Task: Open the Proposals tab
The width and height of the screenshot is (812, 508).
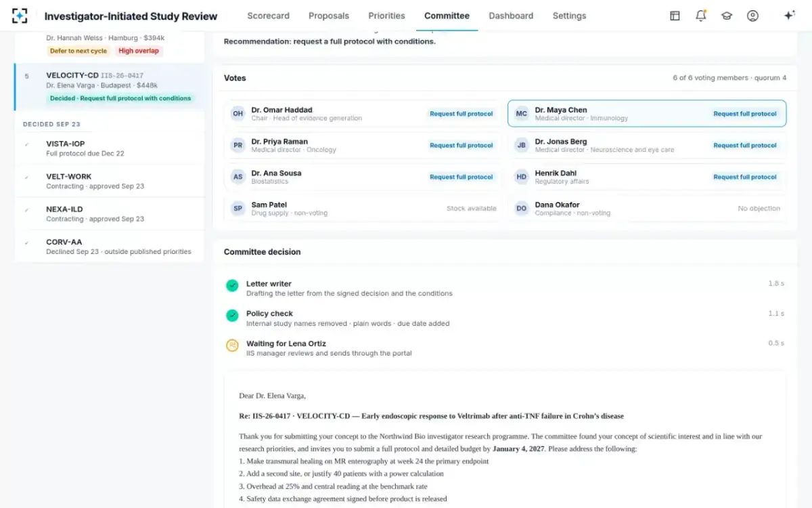Action: tap(329, 16)
